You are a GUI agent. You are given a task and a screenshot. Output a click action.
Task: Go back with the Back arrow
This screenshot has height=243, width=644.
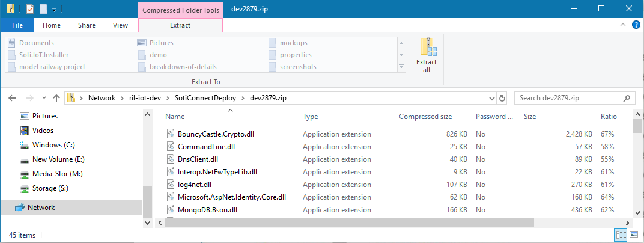point(13,98)
